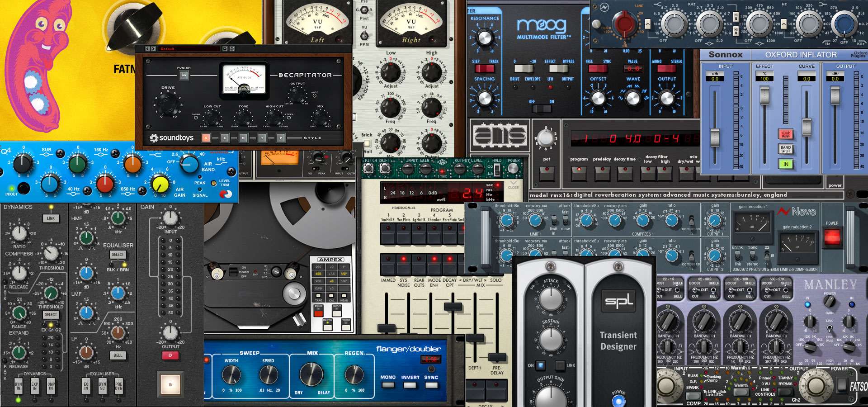Select Decapitator style A
This screenshot has height=407, width=868.
206,138
